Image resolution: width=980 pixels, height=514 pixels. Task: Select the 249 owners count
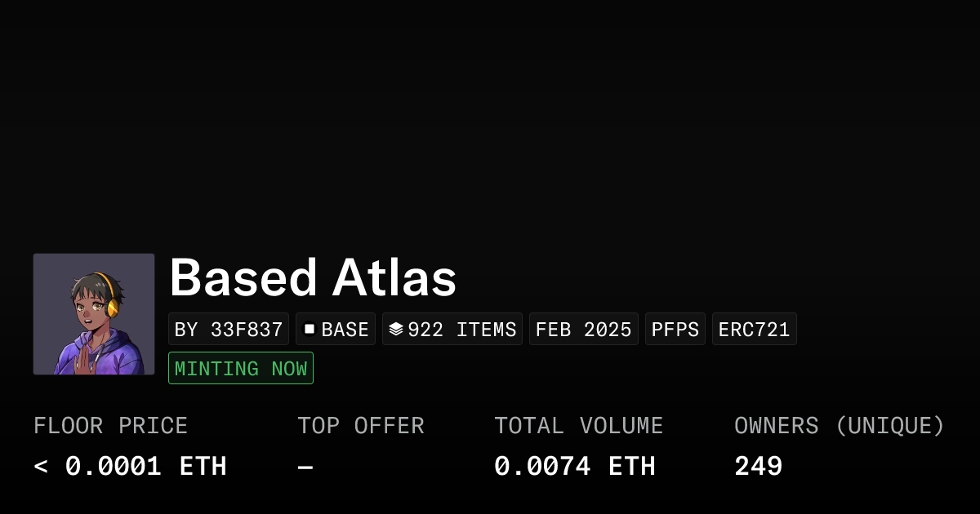[x=759, y=467]
